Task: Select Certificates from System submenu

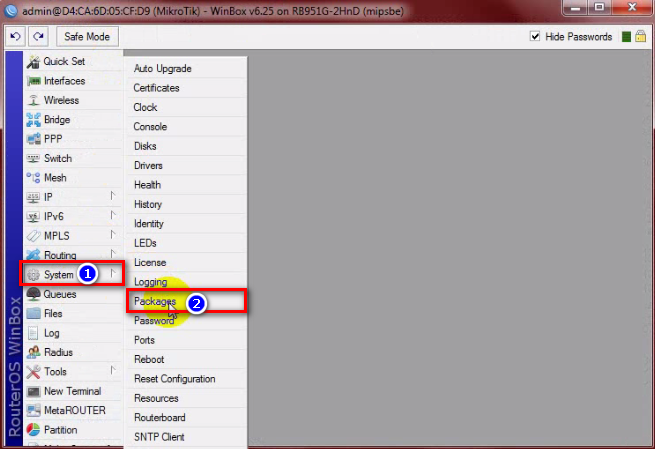Action: pos(187,88)
